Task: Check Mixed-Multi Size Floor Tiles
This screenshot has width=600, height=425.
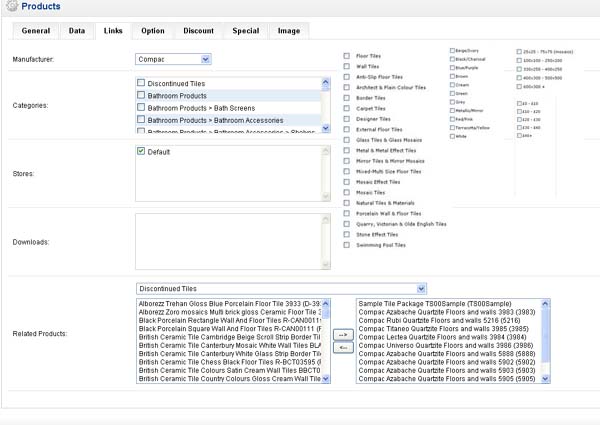Action: 346,171
